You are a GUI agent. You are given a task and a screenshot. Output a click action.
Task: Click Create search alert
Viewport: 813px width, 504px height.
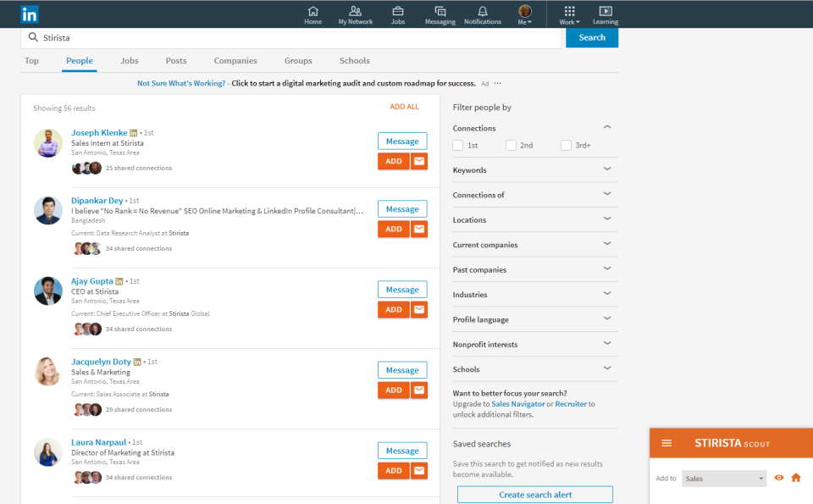click(534, 494)
